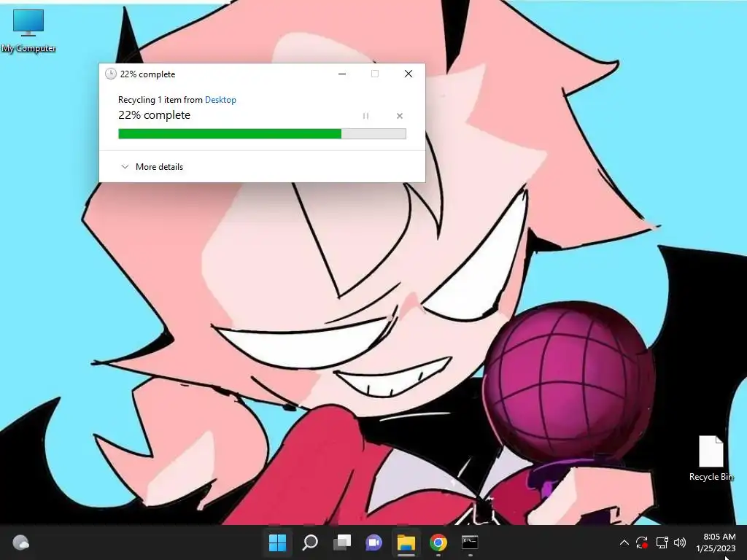The image size is (747, 560).
Task: Expand More details in the progress dialog
Action: pyautogui.click(x=152, y=167)
